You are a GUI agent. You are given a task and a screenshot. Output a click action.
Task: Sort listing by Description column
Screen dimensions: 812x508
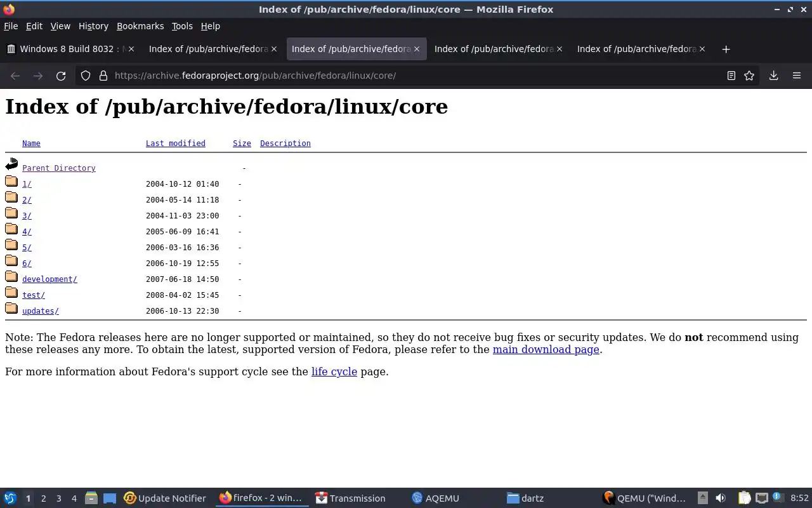(x=285, y=144)
